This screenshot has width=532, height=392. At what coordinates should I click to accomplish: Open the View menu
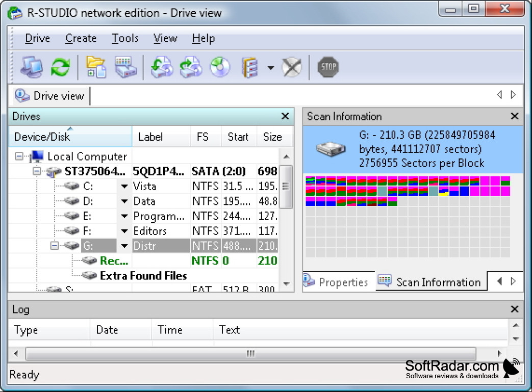coord(165,38)
